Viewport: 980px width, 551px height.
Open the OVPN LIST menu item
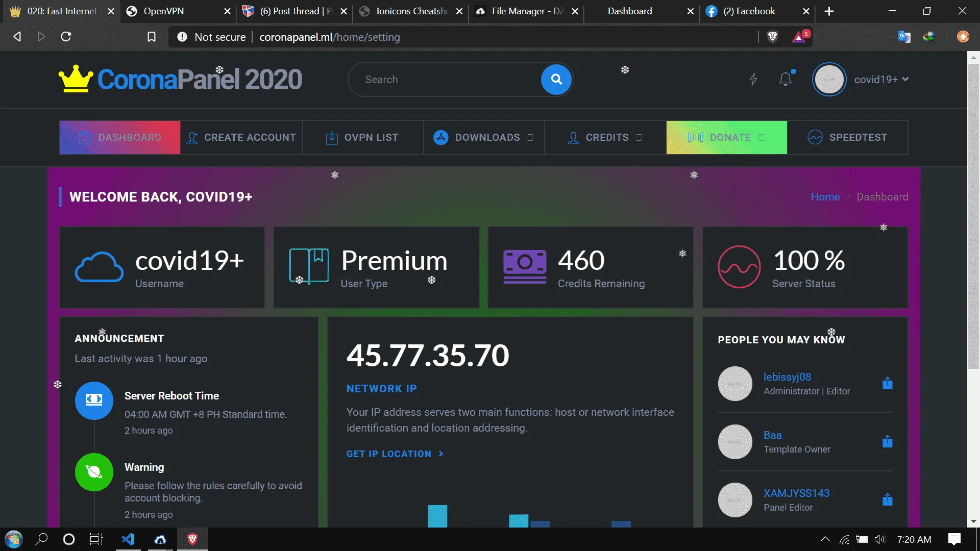click(x=362, y=137)
